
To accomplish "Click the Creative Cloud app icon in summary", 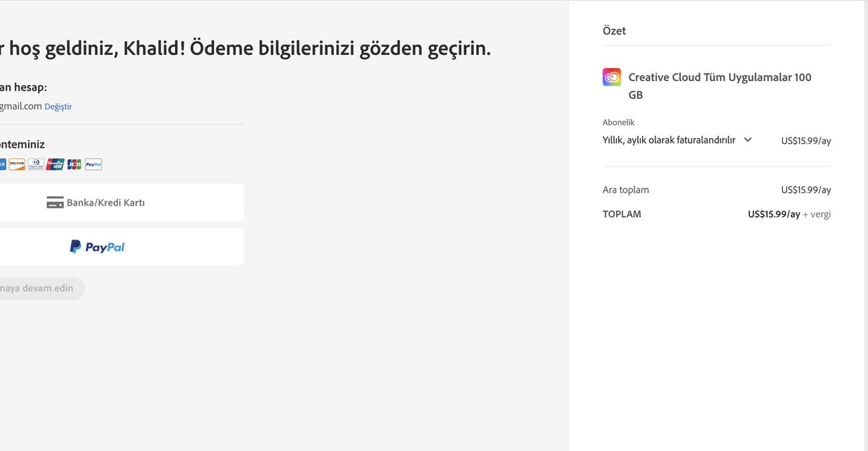I will tap(612, 77).
